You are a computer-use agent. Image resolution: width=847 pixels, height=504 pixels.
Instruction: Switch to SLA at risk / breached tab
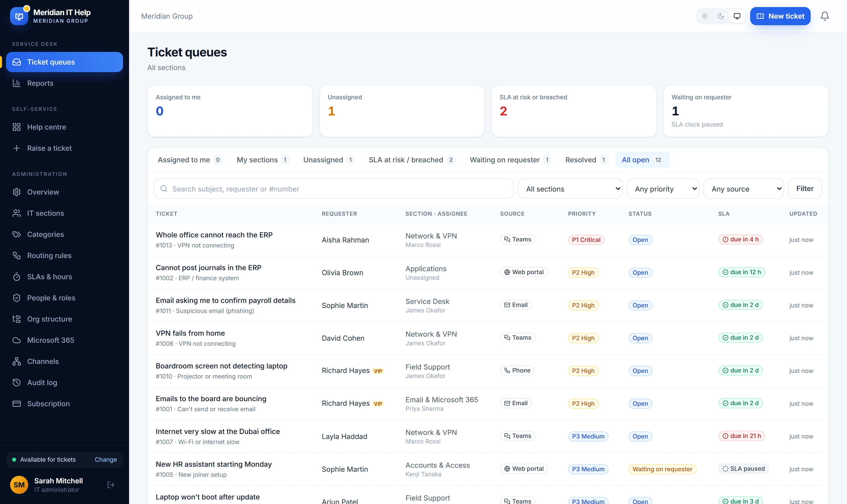(412, 160)
